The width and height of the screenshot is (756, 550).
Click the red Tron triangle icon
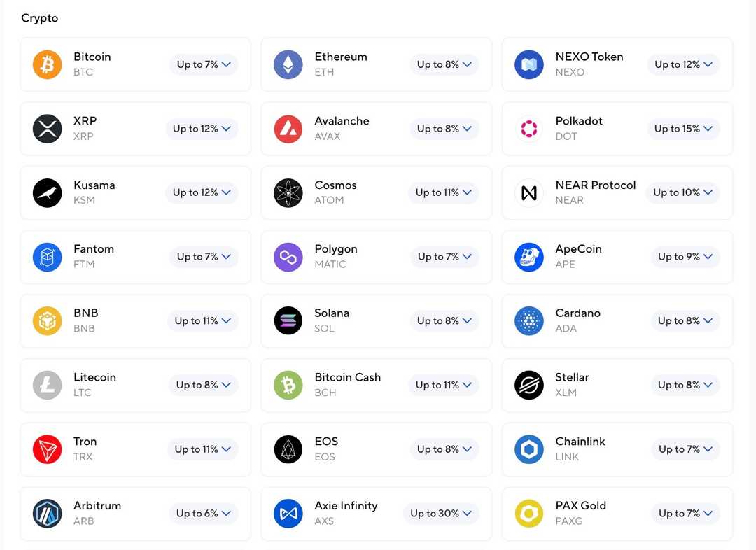(x=48, y=449)
